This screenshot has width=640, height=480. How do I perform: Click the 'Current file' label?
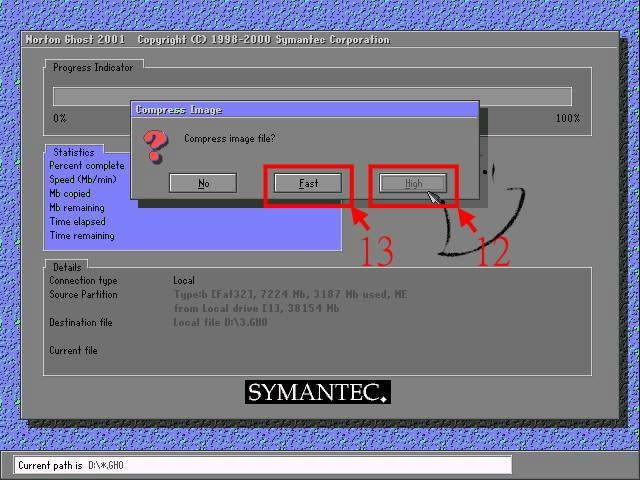pos(73,350)
